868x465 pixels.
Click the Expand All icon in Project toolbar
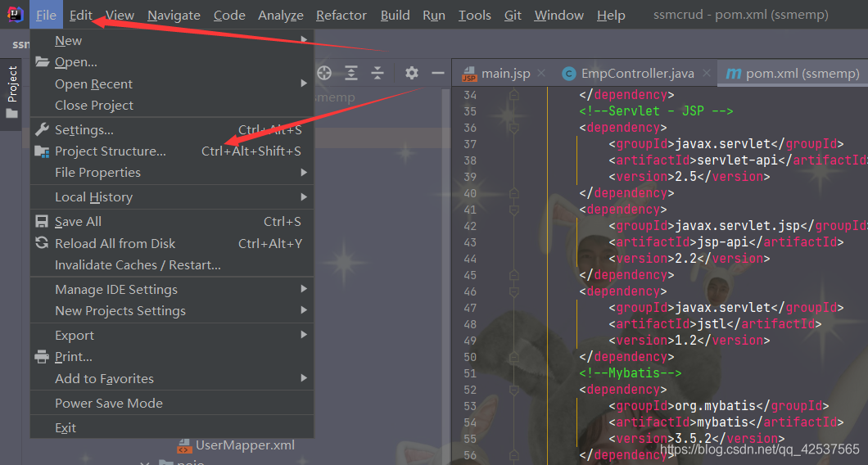click(351, 73)
